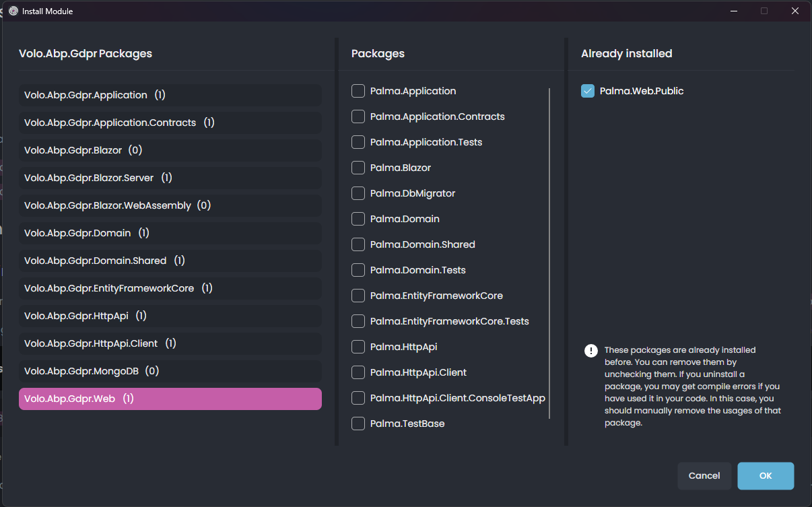Check the Palma.Domain.Shared checkbox
The height and width of the screenshot is (507, 812).
358,244
